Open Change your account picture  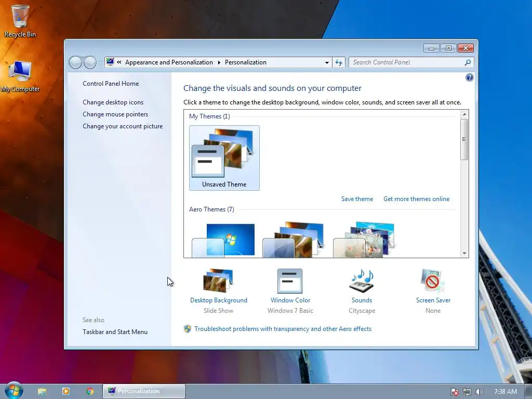click(x=123, y=126)
